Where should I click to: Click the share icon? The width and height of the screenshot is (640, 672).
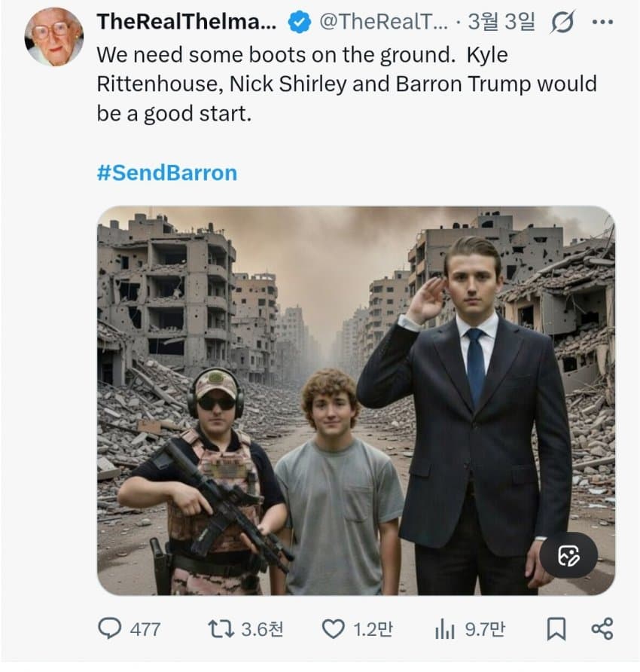(602, 628)
